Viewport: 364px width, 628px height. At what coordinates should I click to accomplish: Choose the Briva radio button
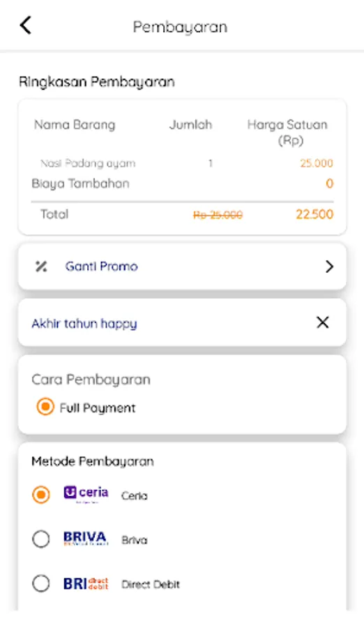coord(41,539)
